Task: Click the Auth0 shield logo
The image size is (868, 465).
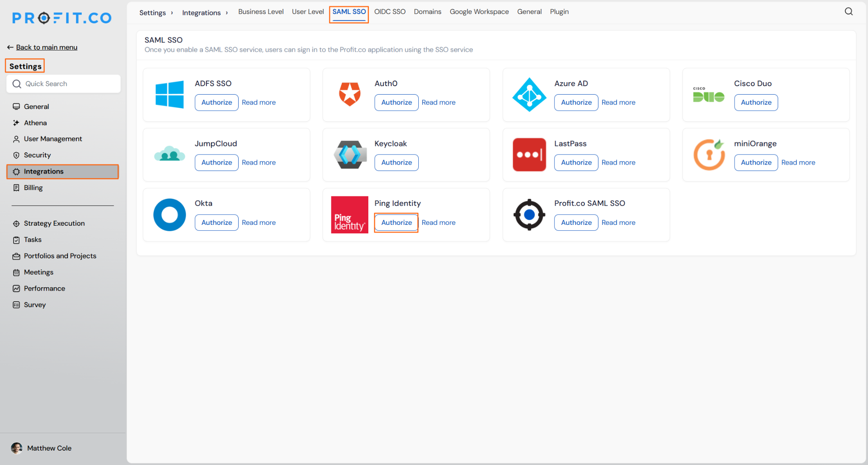Action: (x=350, y=94)
